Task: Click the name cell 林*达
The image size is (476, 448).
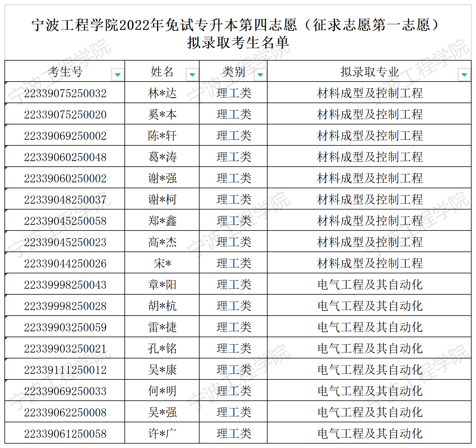Action: click(x=162, y=92)
